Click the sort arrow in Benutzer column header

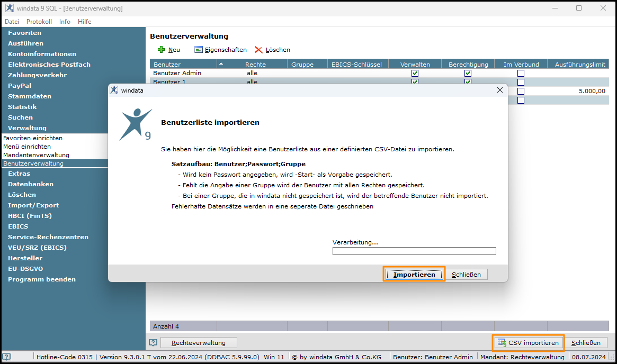221,63
